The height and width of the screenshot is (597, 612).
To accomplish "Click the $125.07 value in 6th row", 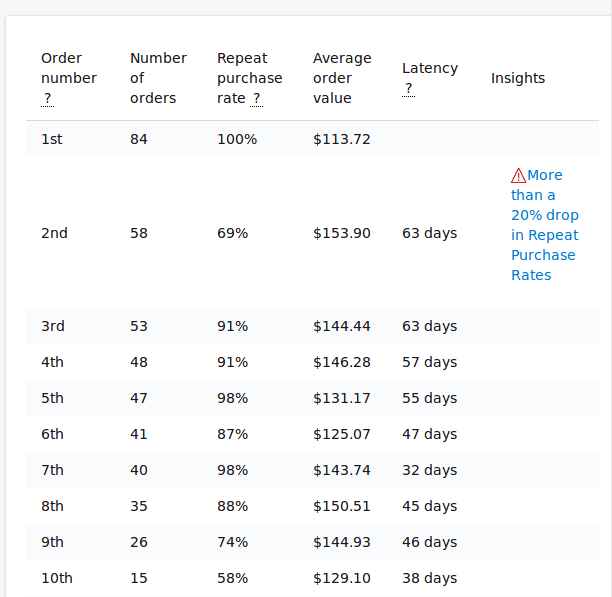I will pos(342,434).
